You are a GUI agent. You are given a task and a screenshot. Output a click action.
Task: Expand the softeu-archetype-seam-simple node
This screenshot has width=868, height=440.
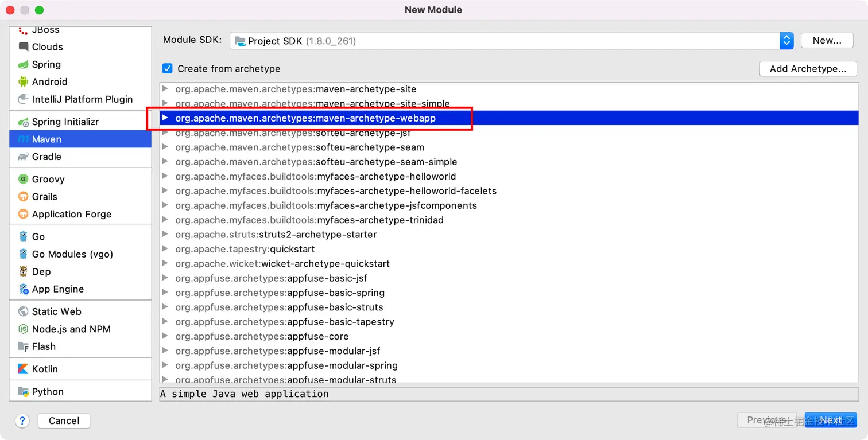[x=165, y=162]
